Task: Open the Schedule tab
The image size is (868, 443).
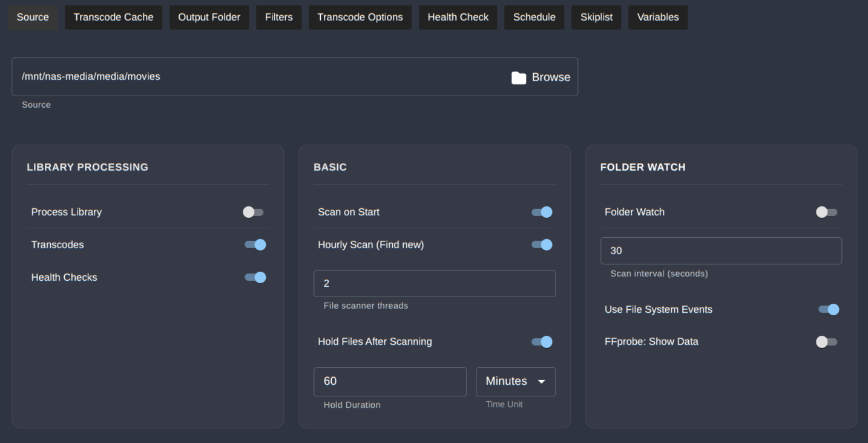Action: pos(534,17)
